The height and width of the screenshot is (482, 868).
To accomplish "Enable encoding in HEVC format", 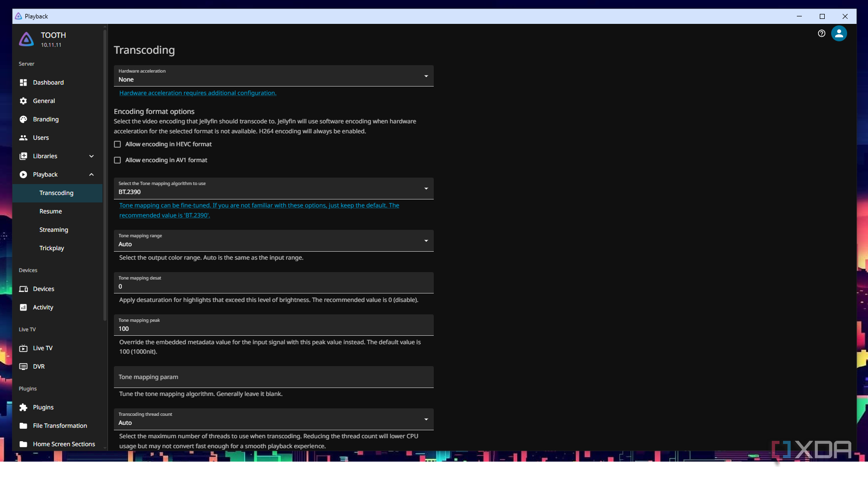I will coord(117,144).
